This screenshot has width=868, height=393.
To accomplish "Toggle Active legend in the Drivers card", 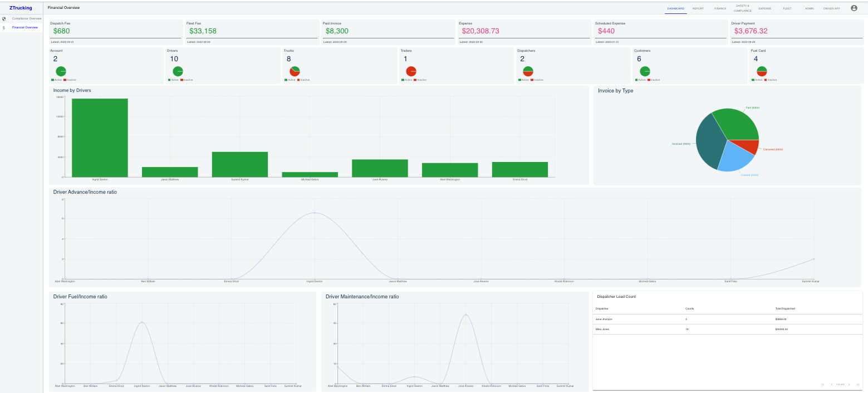I will [x=173, y=80].
